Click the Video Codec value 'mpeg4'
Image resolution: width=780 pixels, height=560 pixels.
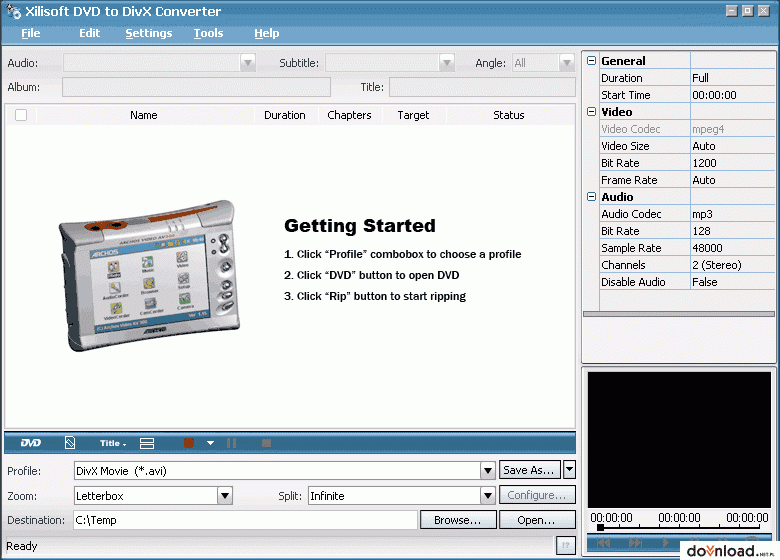click(x=732, y=129)
